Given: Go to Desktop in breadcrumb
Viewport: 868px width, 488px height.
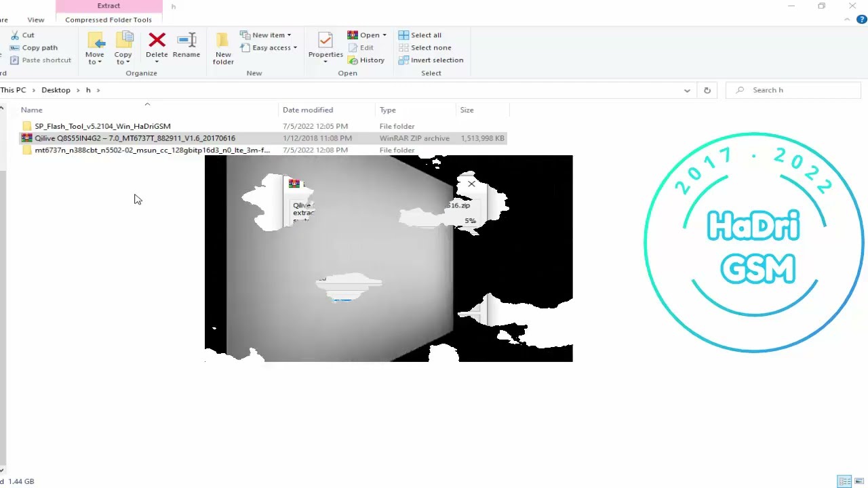Looking at the screenshot, I should [56, 90].
